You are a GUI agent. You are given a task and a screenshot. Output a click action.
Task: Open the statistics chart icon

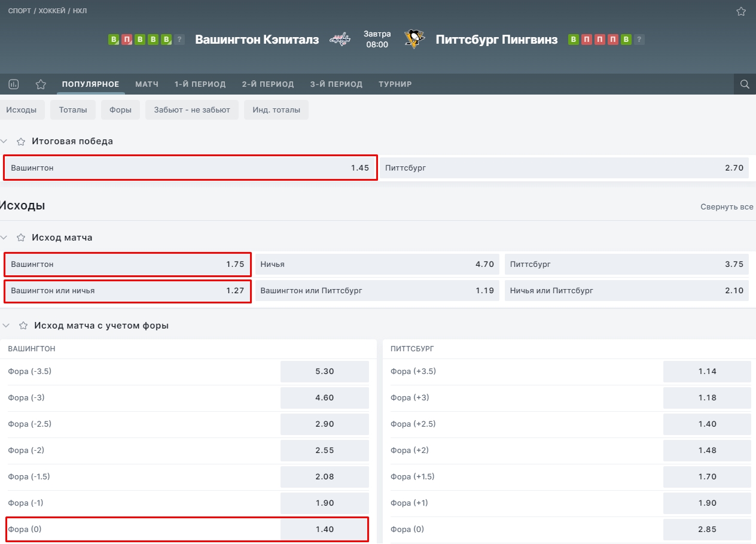tap(14, 84)
